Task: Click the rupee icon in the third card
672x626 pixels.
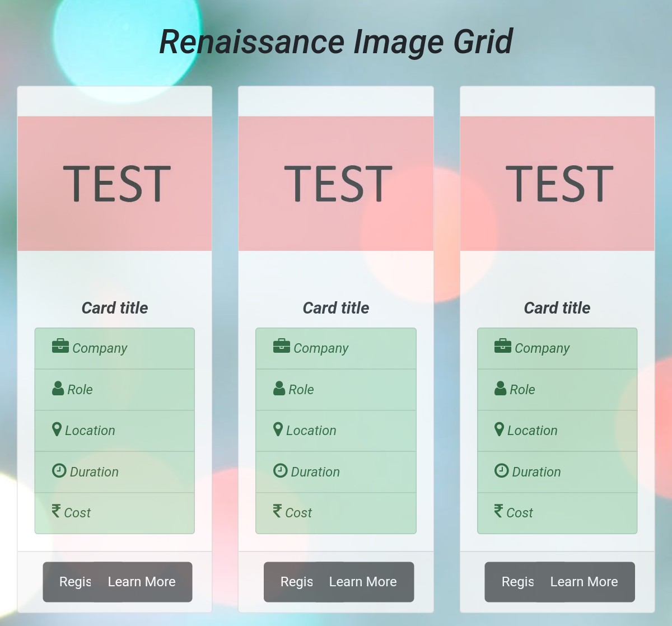Action: coord(498,511)
